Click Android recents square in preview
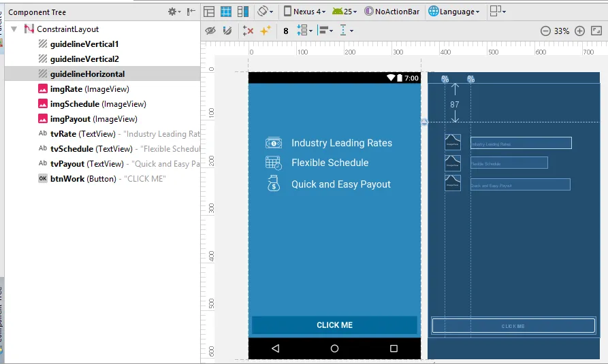Viewport: 608px width, 364px height. pyautogui.click(x=394, y=348)
